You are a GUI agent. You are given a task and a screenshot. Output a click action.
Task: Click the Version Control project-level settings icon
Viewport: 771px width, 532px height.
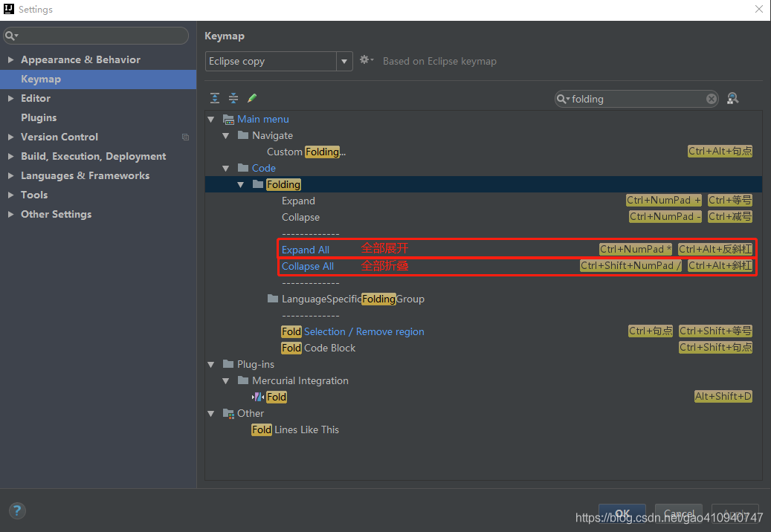[185, 137]
